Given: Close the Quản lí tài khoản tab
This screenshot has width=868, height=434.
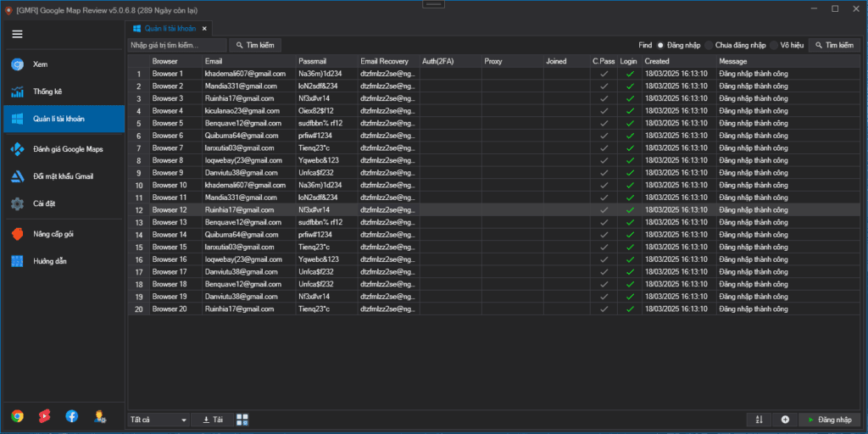Looking at the screenshot, I should (204, 29).
